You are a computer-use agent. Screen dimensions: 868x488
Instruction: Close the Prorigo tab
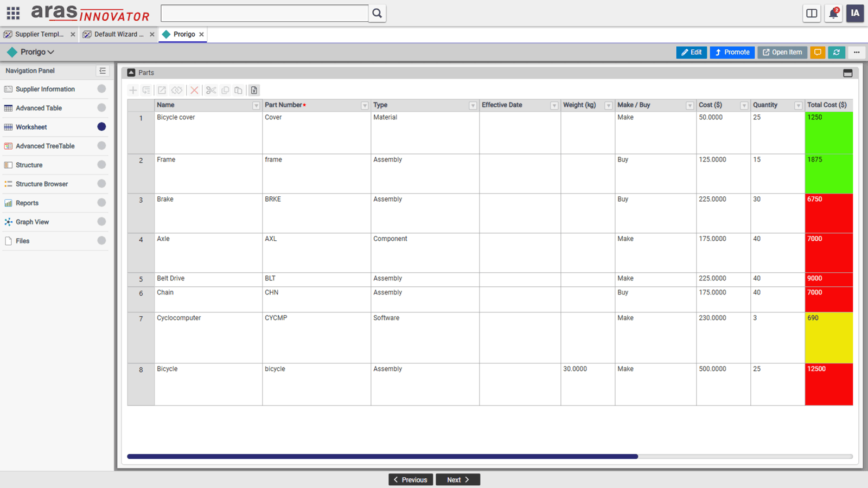tap(201, 34)
